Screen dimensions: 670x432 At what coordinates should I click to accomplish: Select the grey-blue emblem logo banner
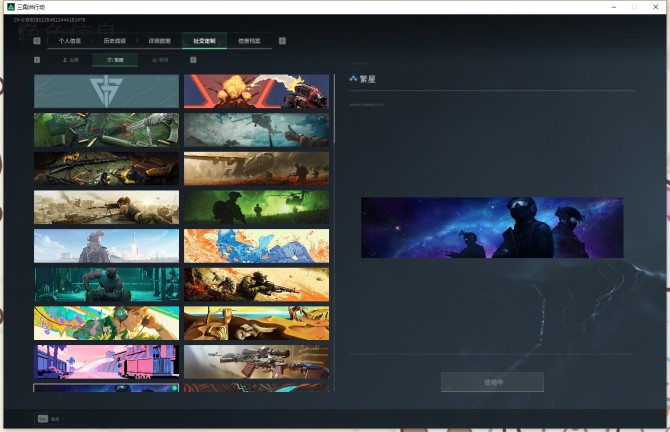click(x=106, y=91)
